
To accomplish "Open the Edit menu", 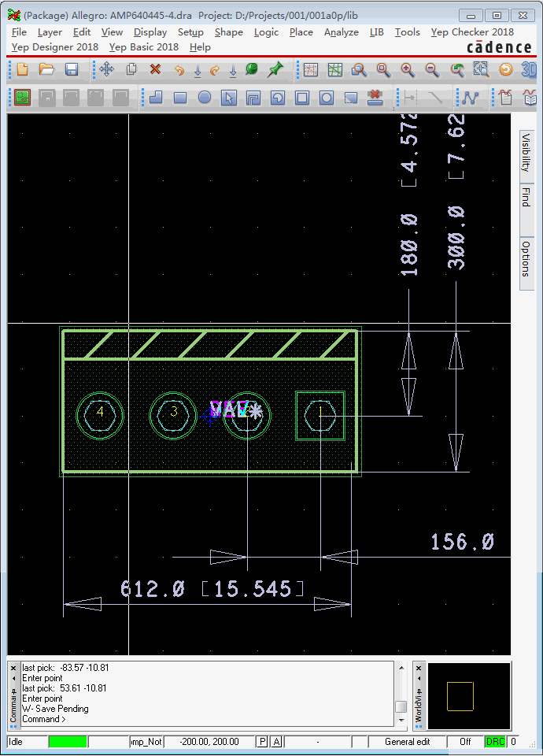I will tap(82, 31).
